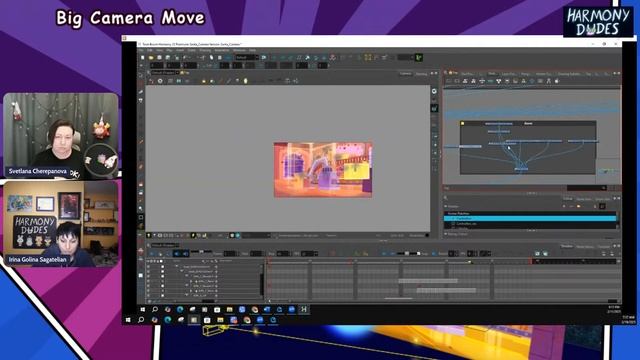
Task: Open the Default Display dropdown above Camera view
Action: (x=165, y=73)
